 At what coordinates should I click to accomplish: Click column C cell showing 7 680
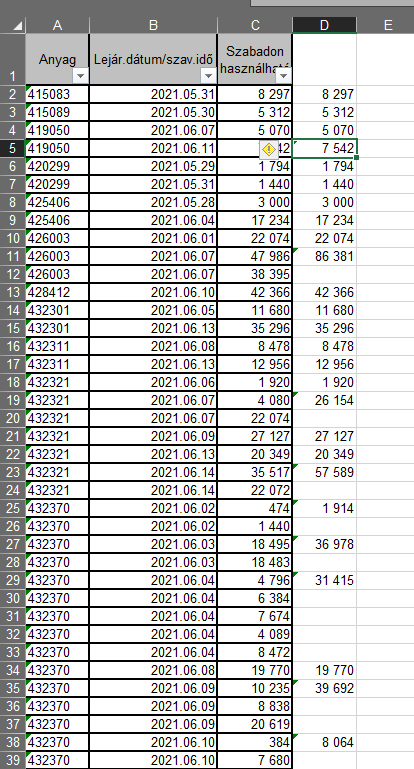click(x=255, y=760)
